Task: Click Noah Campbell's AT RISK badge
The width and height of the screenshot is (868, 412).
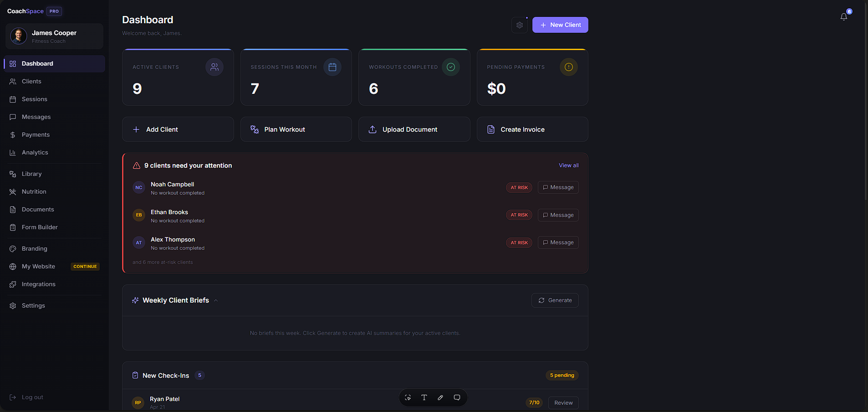Action: pos(519,188)
